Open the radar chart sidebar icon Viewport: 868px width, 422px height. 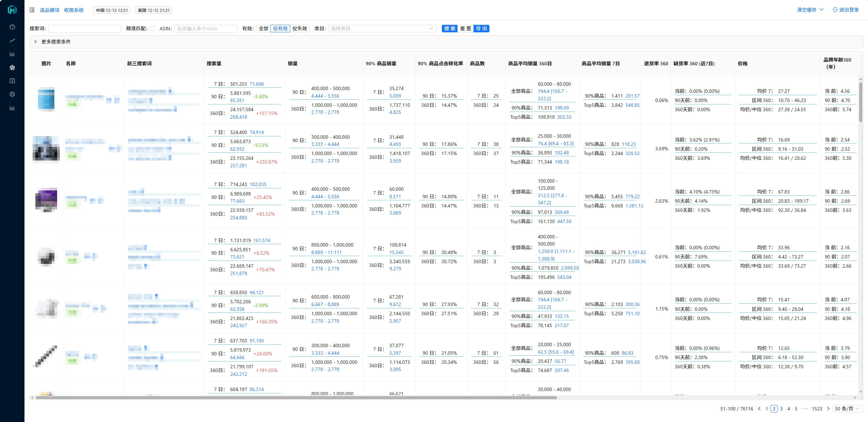click(12, 67)
